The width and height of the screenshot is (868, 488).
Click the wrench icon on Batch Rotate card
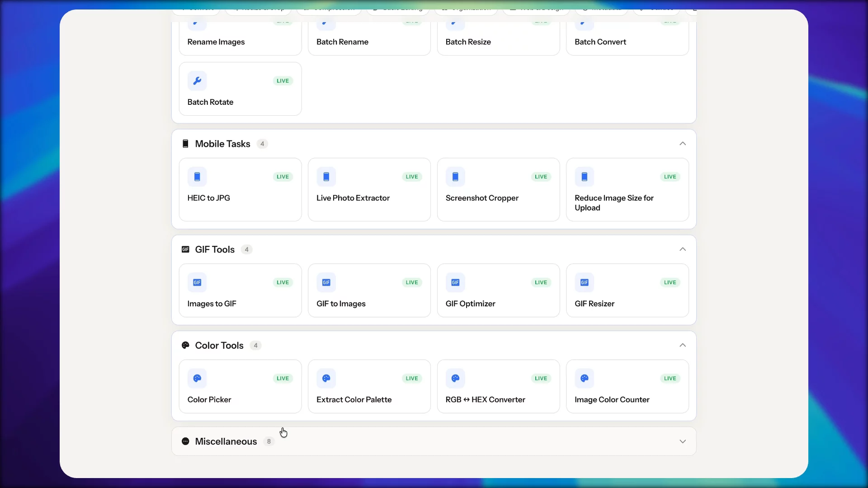point(197,81)
